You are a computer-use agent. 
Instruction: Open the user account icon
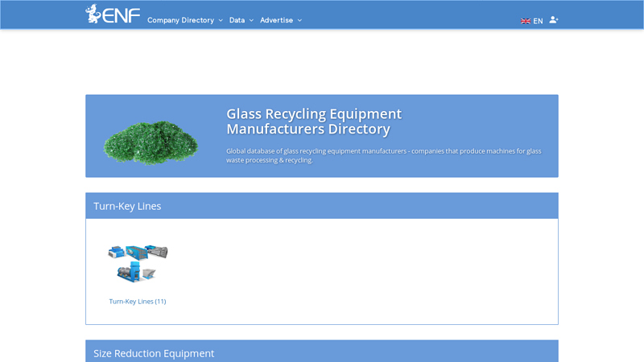pyautogui.click(x=554, y=19)
